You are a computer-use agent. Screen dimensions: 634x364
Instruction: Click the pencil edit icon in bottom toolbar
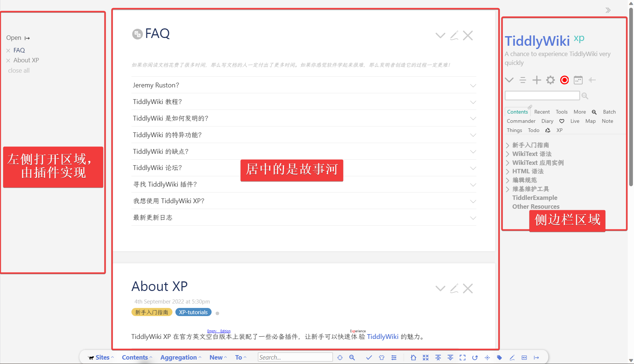pos(512,357)
